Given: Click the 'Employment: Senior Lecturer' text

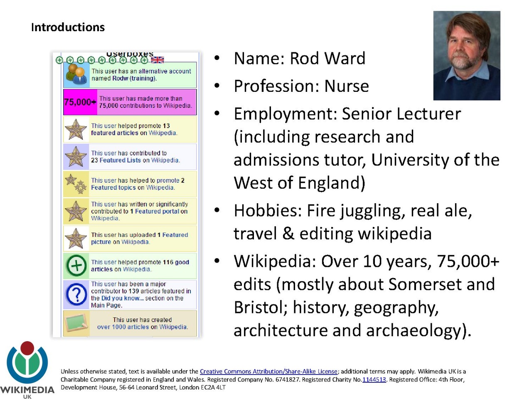Looking at the screenshot, I should click(347, 114).
